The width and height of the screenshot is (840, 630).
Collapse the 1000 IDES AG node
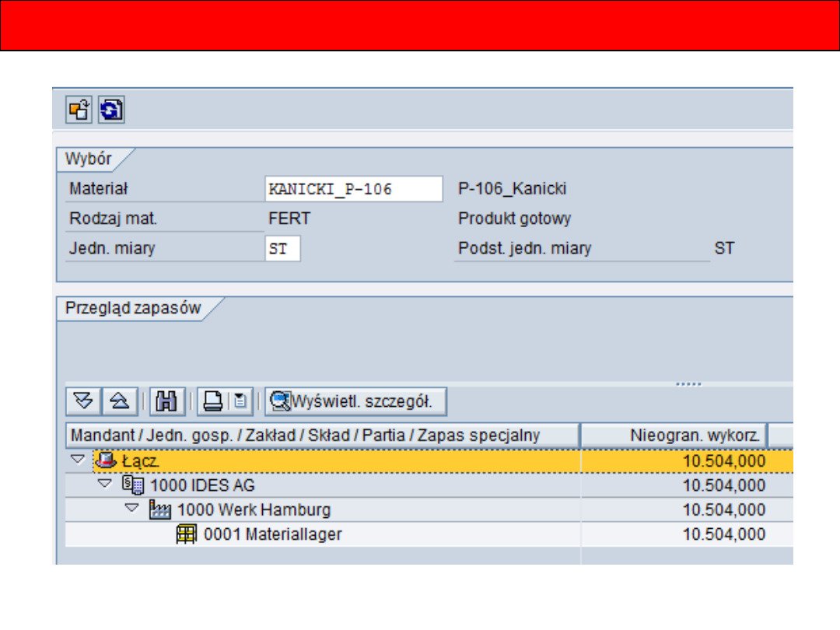click(x=105, y=485)
